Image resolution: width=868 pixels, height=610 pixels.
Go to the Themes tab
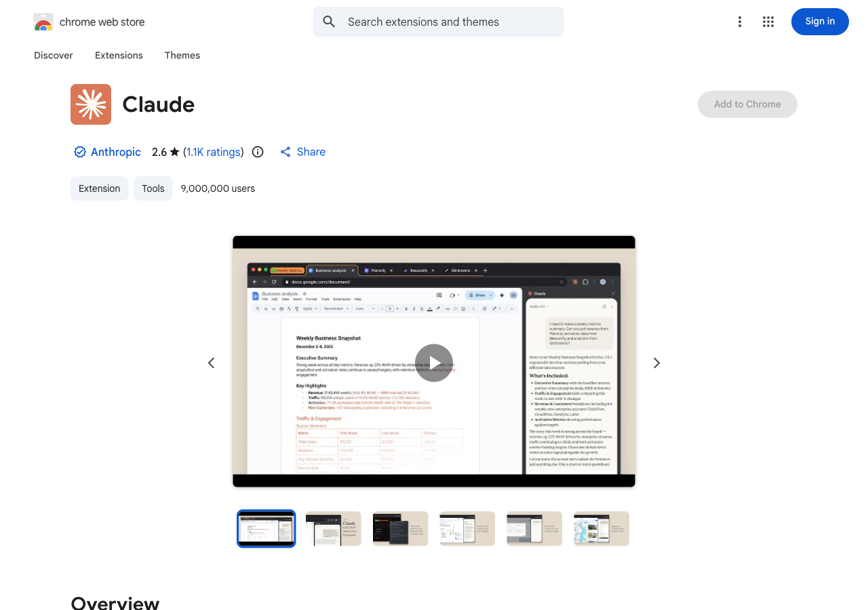point(182,56)
